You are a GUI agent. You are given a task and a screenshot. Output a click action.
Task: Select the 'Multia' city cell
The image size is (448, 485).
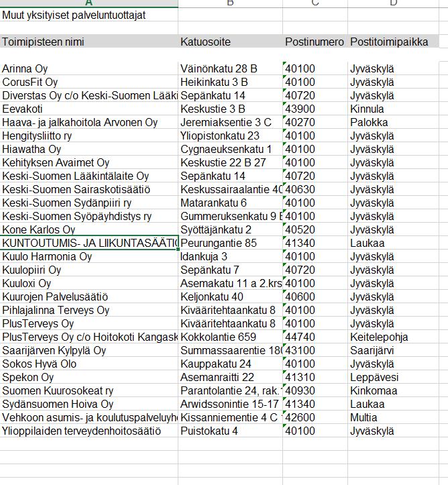pos(393,417)
